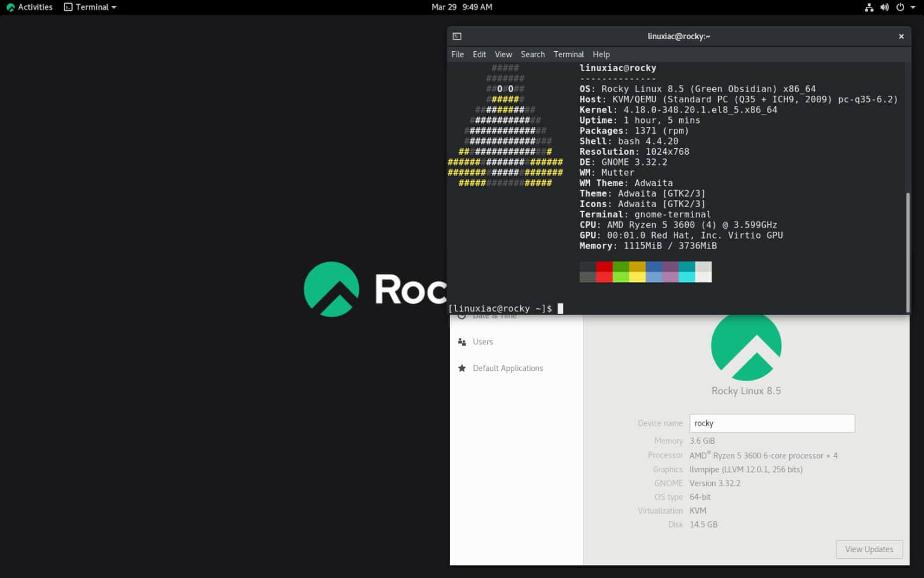Open the Terminal dropdown in the top bar
924x578 pixels.
[89, 7]
